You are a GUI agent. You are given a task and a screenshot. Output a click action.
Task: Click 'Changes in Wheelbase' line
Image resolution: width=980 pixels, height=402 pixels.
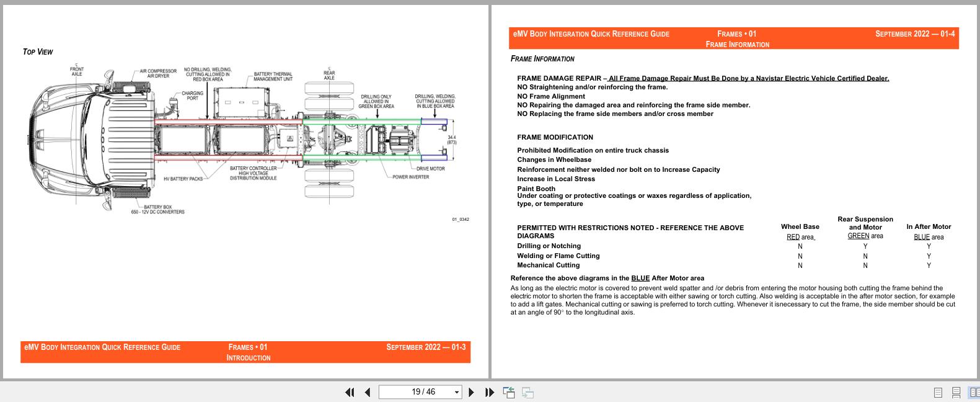(x=554, y=159)
